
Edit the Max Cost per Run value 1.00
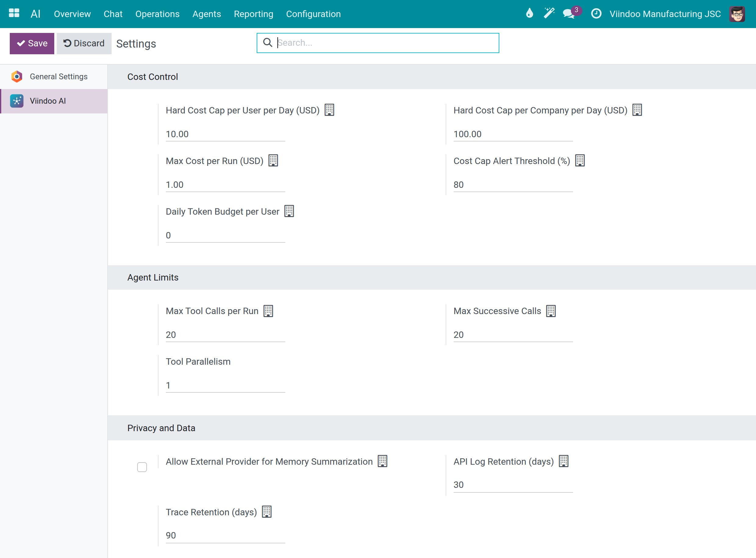(225, 185)
